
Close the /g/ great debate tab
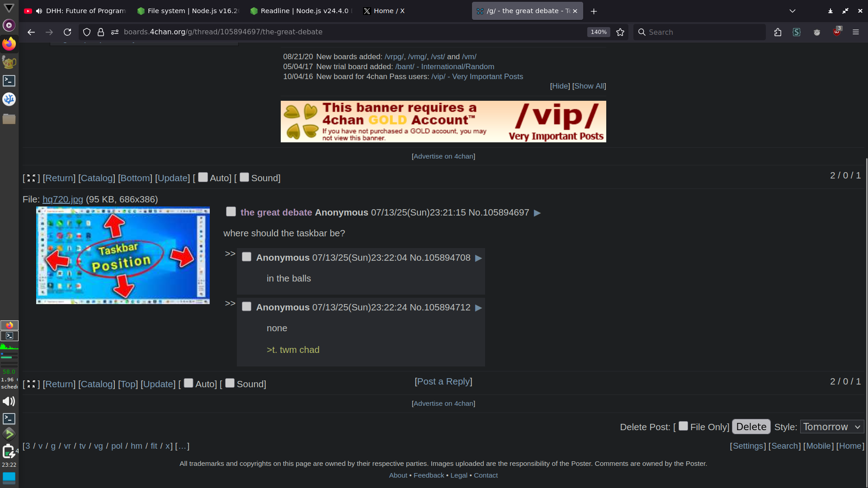tap(575, 11)
